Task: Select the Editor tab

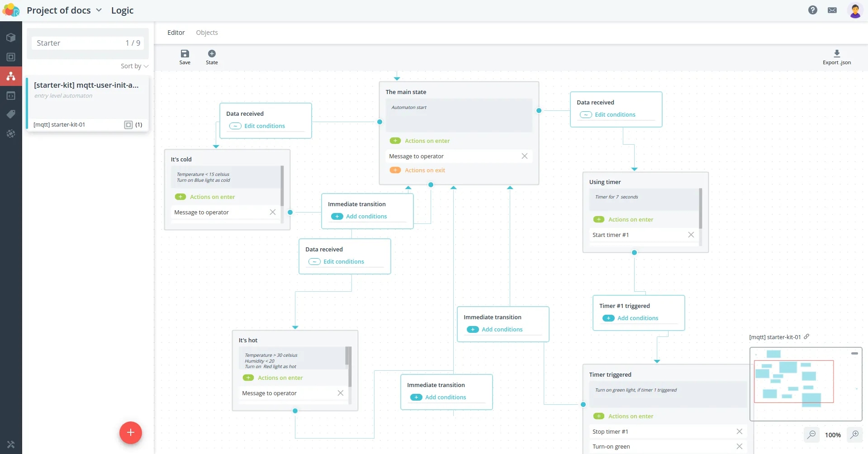Action: click(176, 33)
